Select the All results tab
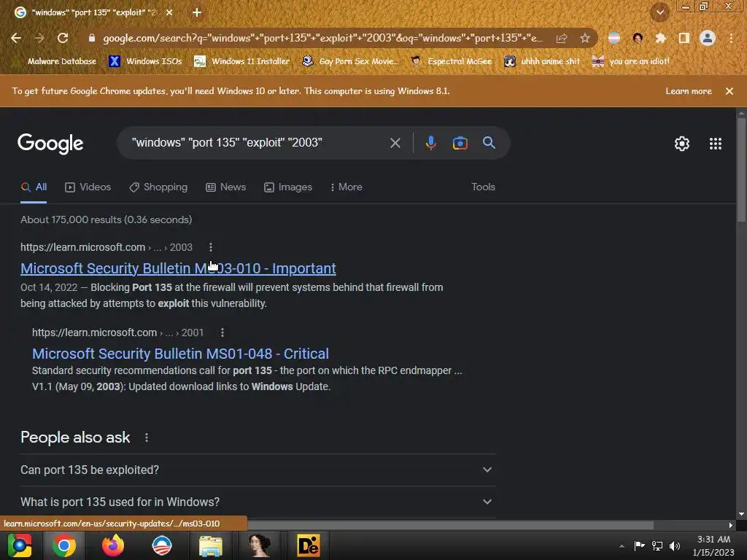This screenshot has width=747, height=560. coord(34,187)
